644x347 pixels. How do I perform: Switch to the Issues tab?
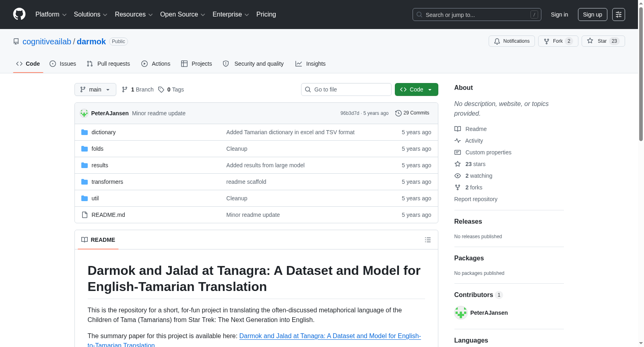[63, 64]
